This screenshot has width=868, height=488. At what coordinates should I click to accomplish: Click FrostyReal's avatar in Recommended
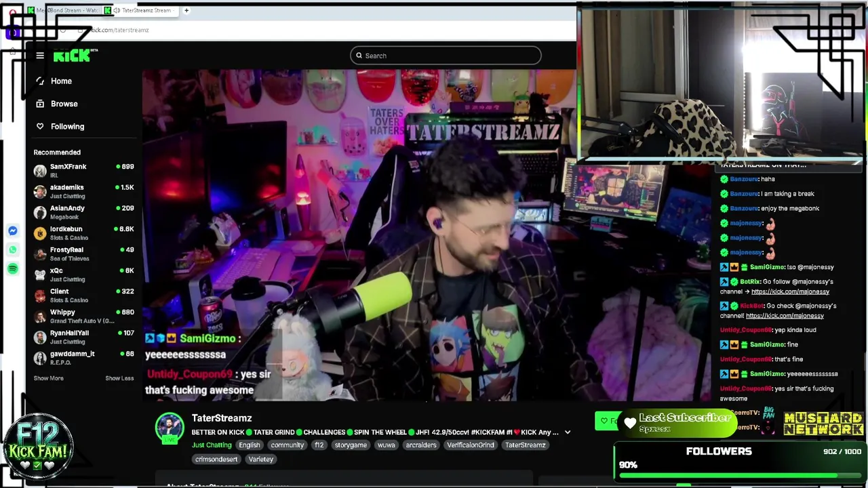tap(40, 254)
